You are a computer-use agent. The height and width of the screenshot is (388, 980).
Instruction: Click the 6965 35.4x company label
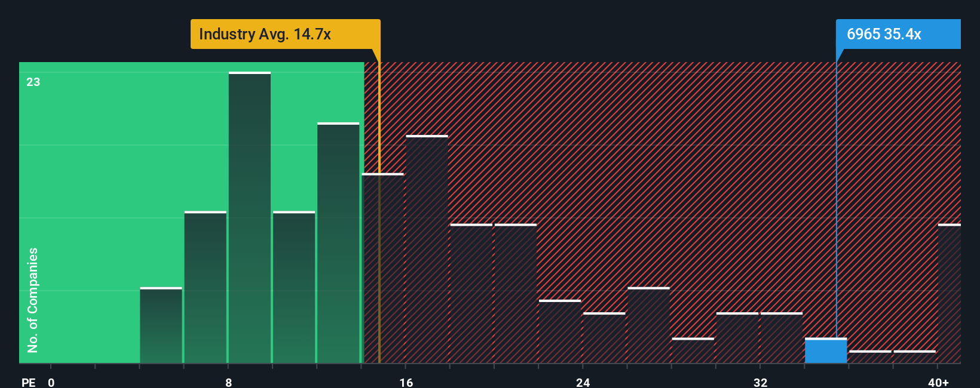[x=898, y=34]
